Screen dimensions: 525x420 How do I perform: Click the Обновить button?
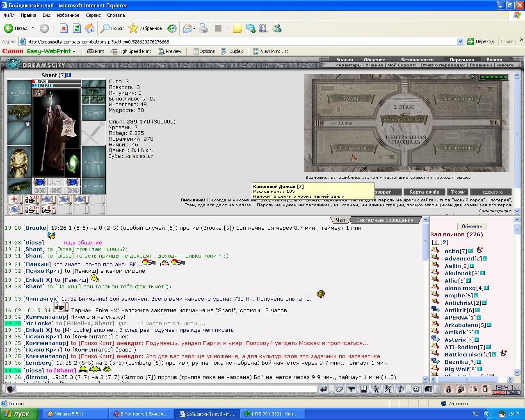[x=472, y=226]
